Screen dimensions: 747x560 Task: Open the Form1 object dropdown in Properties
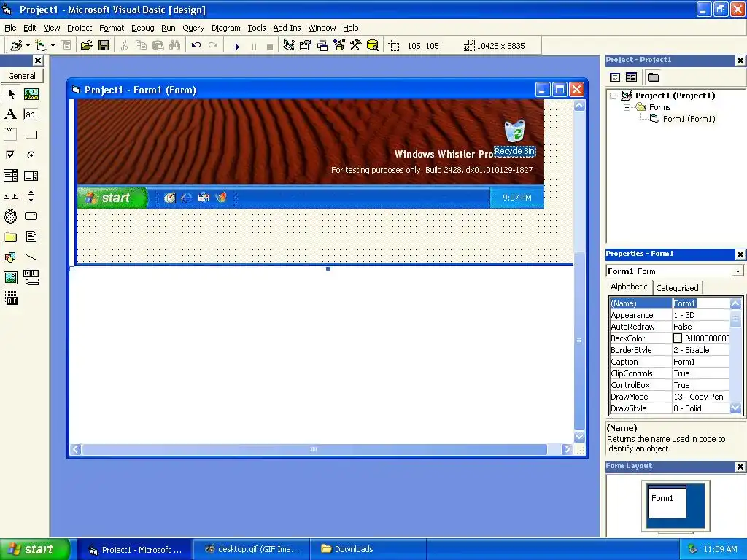738,271
